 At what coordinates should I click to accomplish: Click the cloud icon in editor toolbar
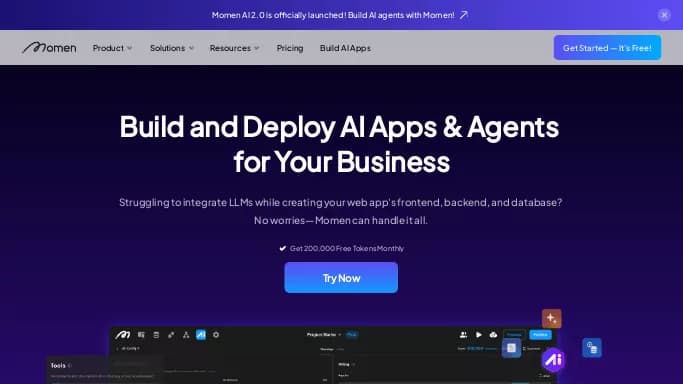493,335
